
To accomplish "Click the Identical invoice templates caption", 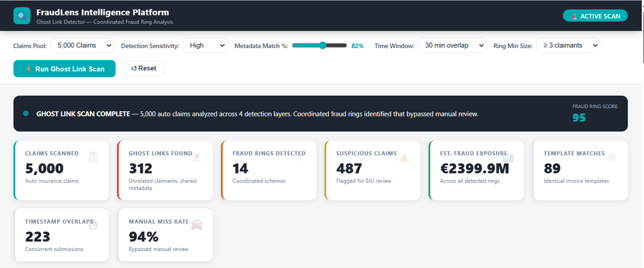I will (x=576, y=181).
